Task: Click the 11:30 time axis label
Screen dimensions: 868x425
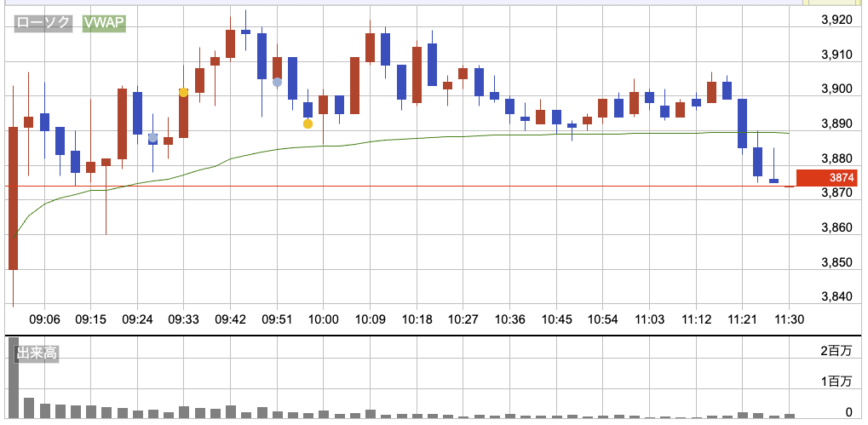Action: 789,319
